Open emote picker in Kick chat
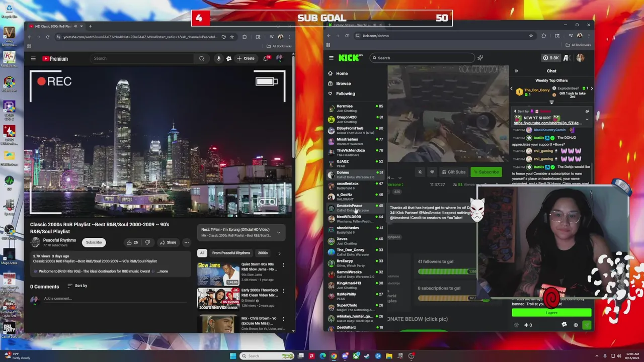644x362 pixels. tap(564, 325)
